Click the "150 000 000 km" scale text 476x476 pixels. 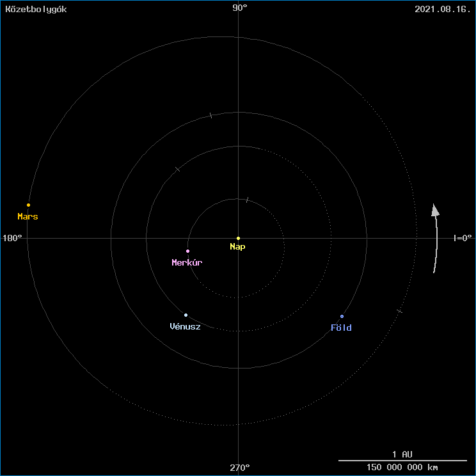tap(402, 467)
